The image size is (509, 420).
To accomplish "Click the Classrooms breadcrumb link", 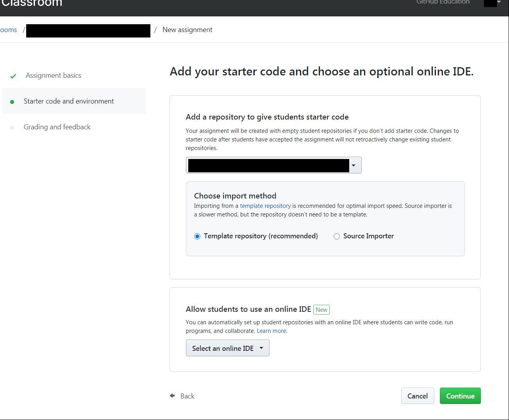I will [8, 30].
